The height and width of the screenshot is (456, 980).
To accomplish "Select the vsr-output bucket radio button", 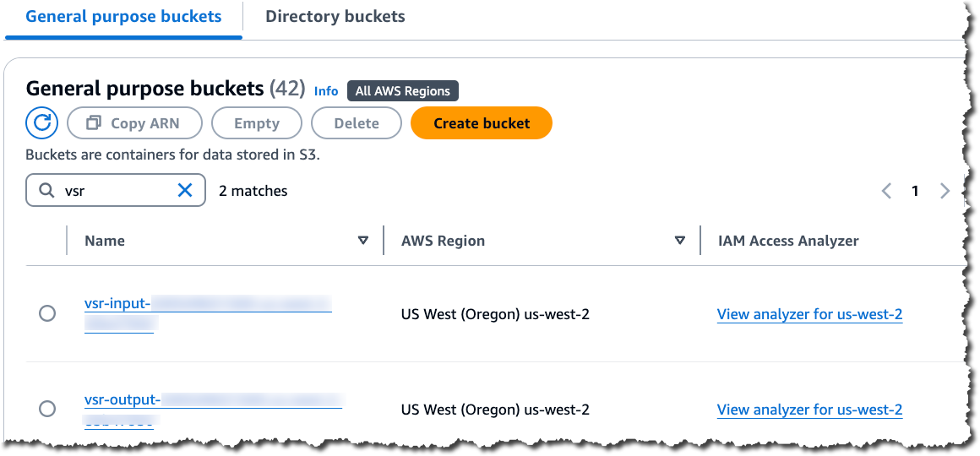I will coord(47,409).
